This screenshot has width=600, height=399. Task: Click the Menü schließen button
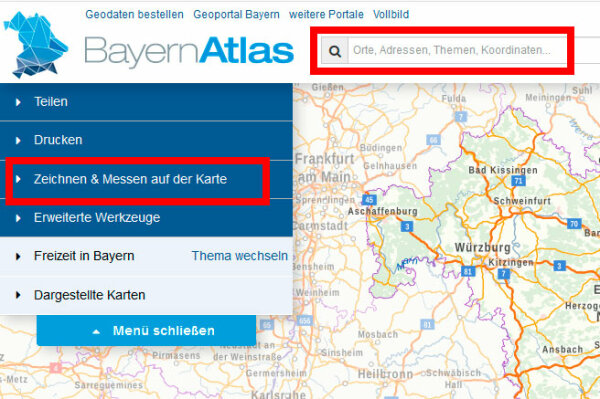[146, 331]
